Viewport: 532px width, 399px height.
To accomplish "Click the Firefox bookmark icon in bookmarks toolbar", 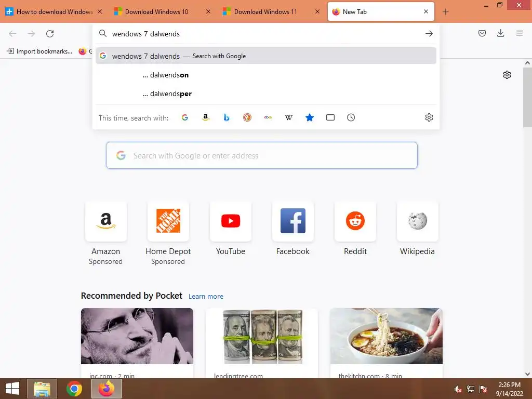I will pyautogui.click(x=83, y=51).
